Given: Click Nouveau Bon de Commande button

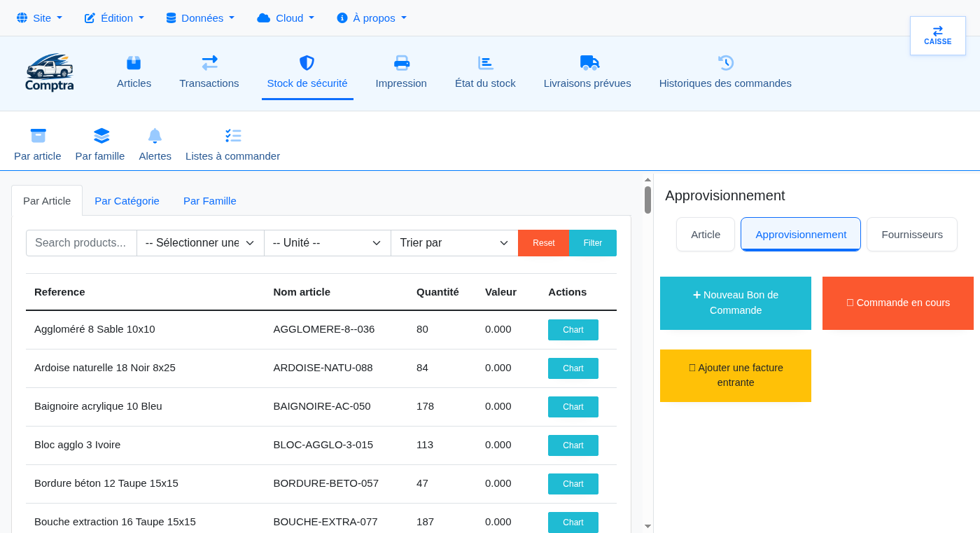Looking at the screenshot, I should [736, 303].
